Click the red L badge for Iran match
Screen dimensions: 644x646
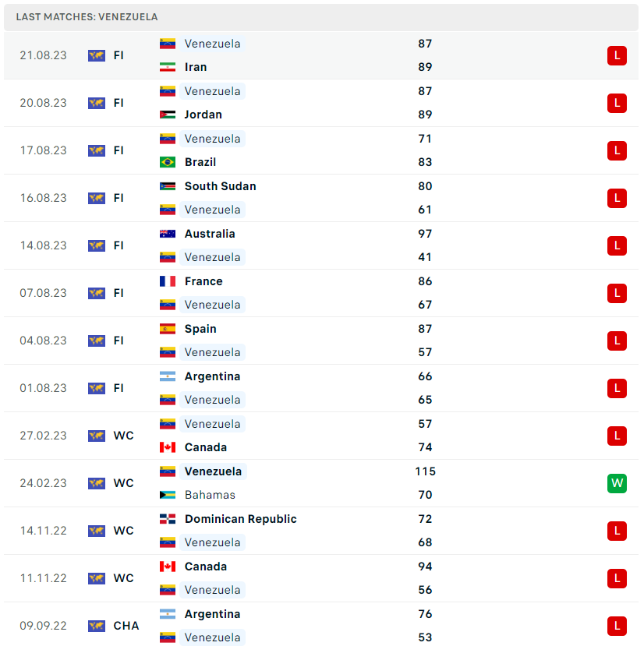[617, 55]
